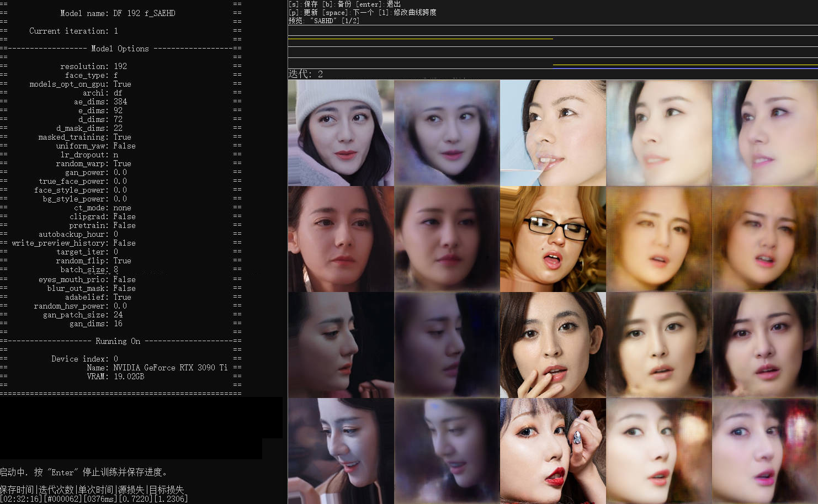Click the 'models_opt_on_gpu: True' row
The image size is (818, 504).
point(80,84)
